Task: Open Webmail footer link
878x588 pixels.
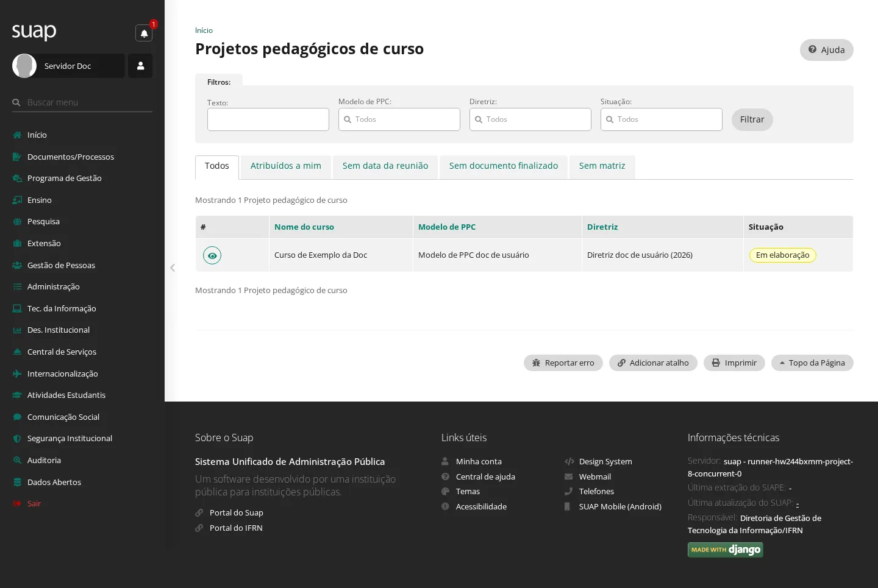Action: click(x=595, y=477)
